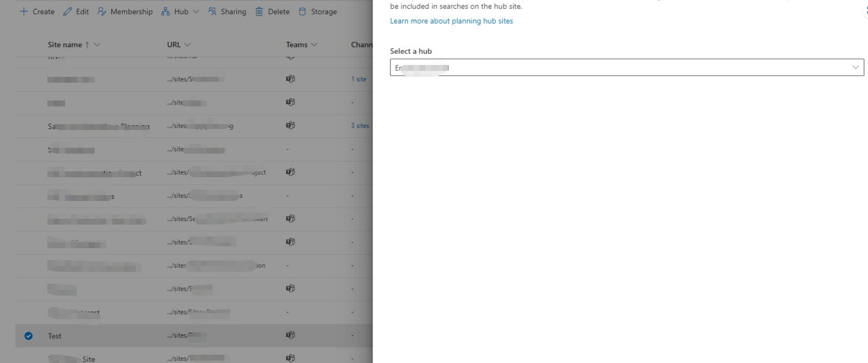This screenshot has height=363, width=868.
Task: Open the Sharing settings command
Action: pos(227,11)
